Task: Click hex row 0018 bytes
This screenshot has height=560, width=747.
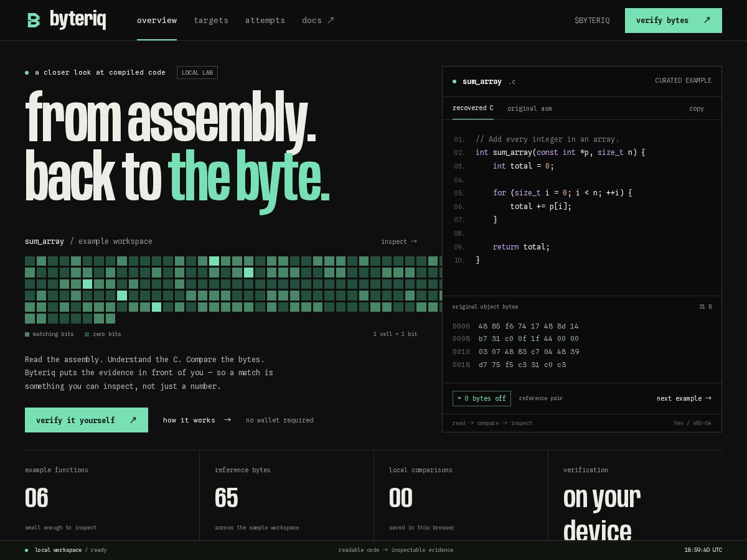Action: pyautogui.click(x=522, y=365)
